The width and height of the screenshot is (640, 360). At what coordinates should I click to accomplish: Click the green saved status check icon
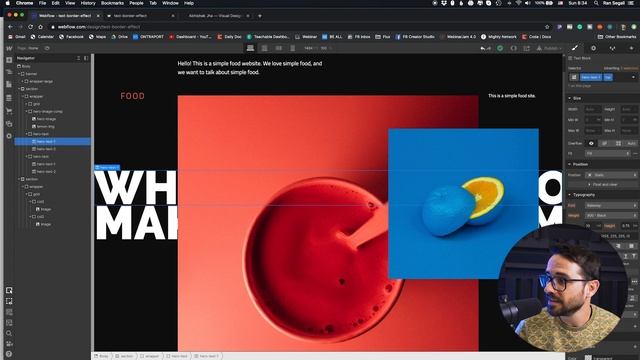click(500, 48)
